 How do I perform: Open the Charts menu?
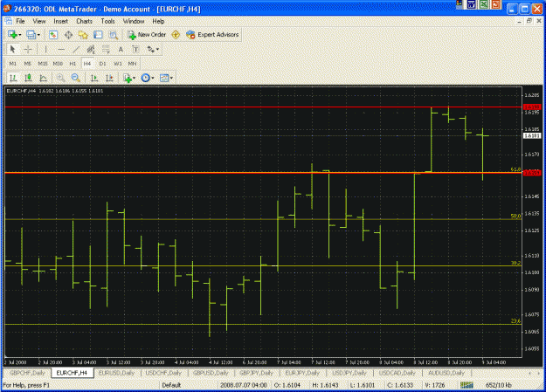coord(84,21)
